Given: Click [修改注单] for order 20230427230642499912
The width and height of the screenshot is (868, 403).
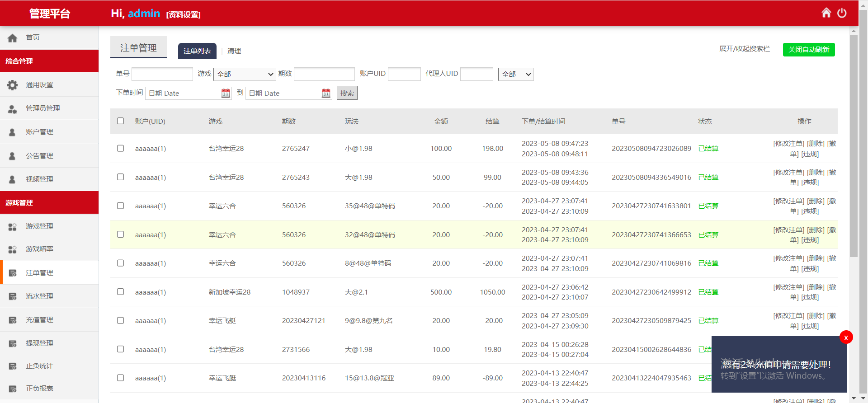Looking at the screenshot, I should 789,287.
